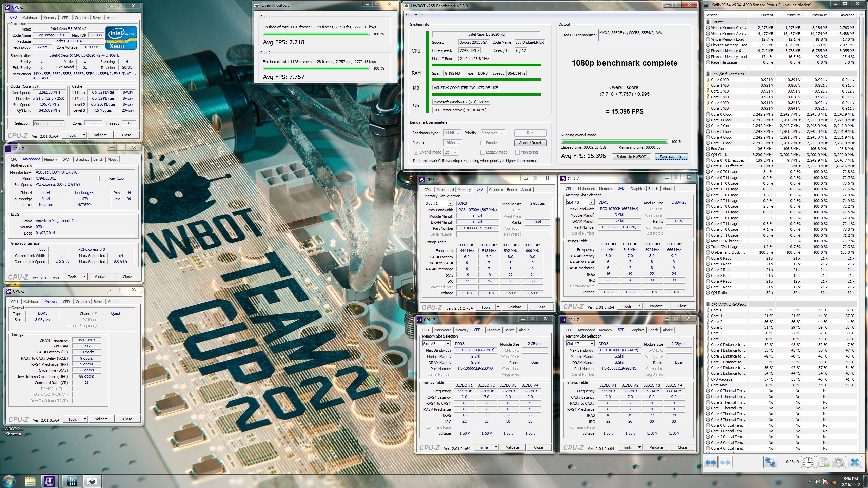
Task: Open Graphics tab in CPU-Z Mainboard window
Action: tap(82, 159)
